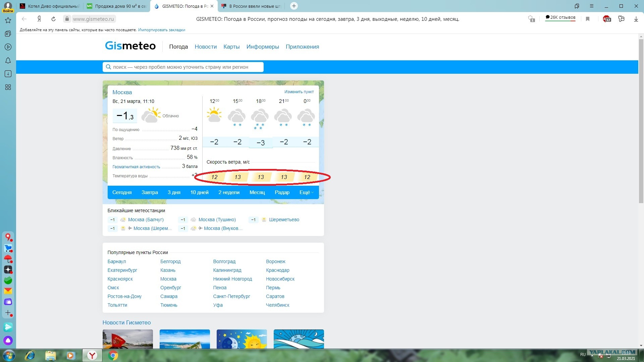Open the Радар tab
This screenshot has height=362, width=644.
pos(282,192)
